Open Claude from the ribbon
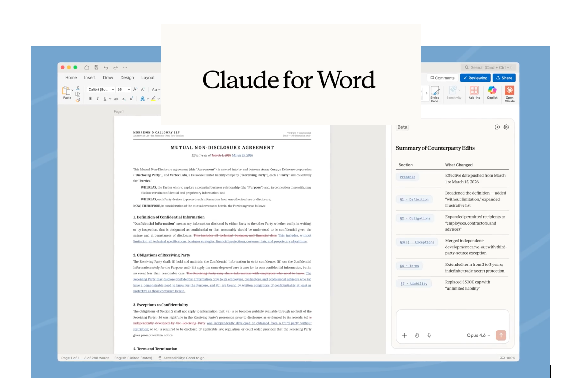 [x=510, y=93]
